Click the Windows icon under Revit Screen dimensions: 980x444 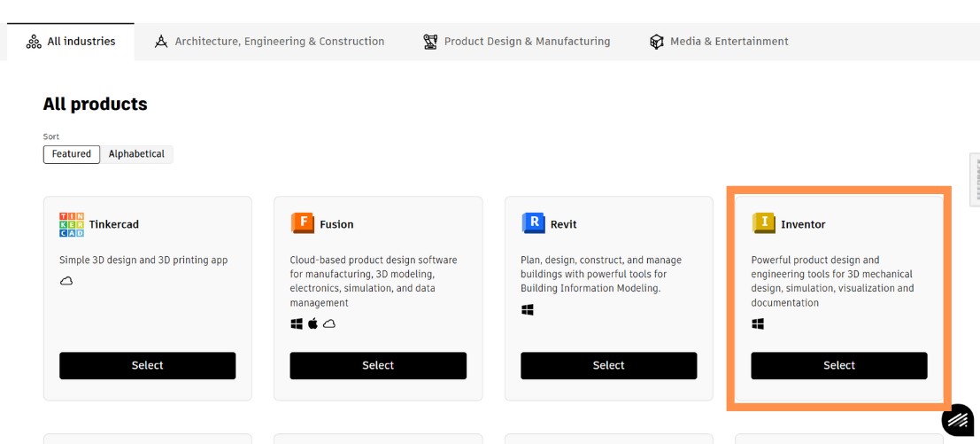click(x=528, y=309)
